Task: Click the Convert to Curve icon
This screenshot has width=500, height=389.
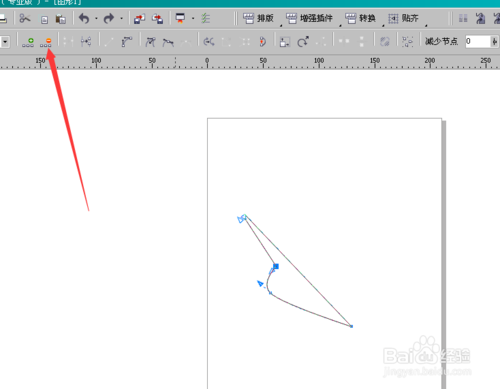Action: pos(127,42)
